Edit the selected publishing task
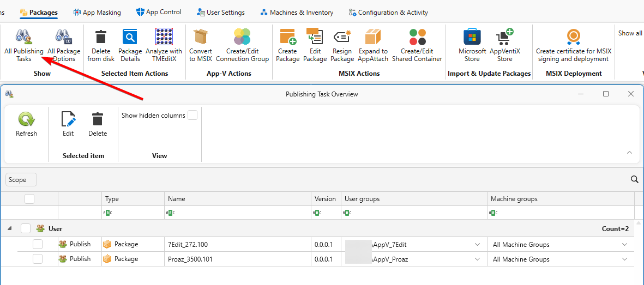Screen dimensions: 644x285 (x=68, y=124)
